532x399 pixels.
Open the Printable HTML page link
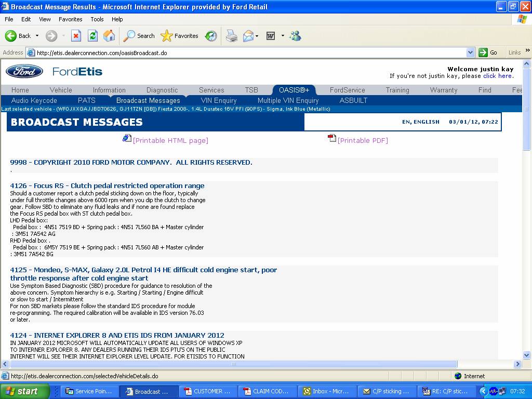[170, 140]
